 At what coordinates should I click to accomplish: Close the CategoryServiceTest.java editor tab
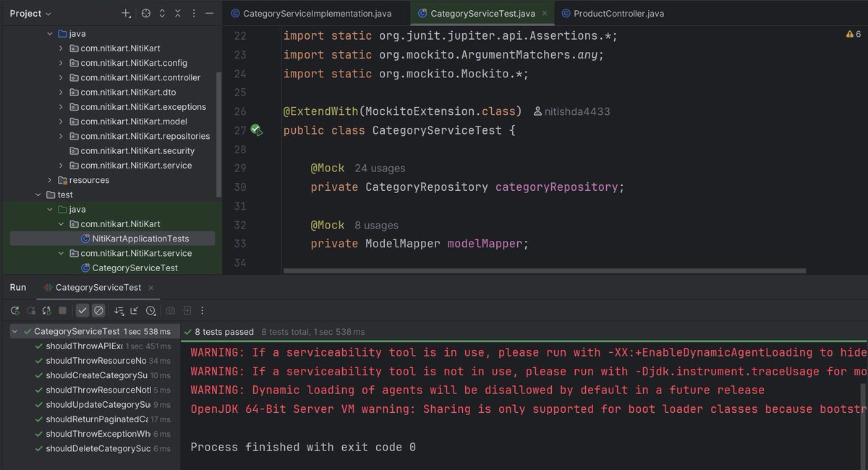coord(545,13)
